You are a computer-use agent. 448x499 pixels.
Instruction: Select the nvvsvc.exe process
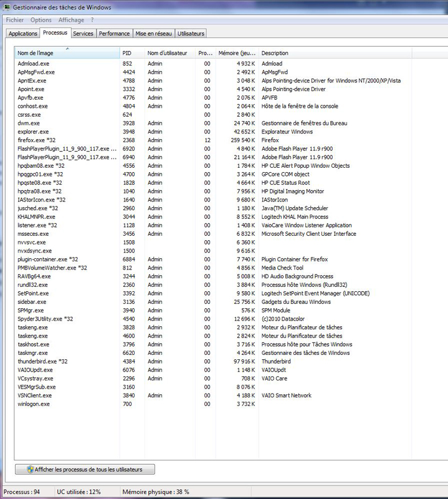pos(214,243)
